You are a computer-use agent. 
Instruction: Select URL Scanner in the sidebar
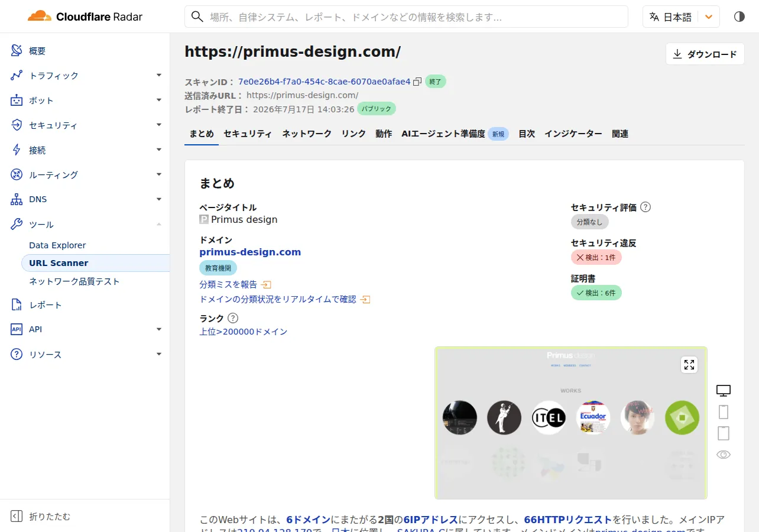click(95, 263)
